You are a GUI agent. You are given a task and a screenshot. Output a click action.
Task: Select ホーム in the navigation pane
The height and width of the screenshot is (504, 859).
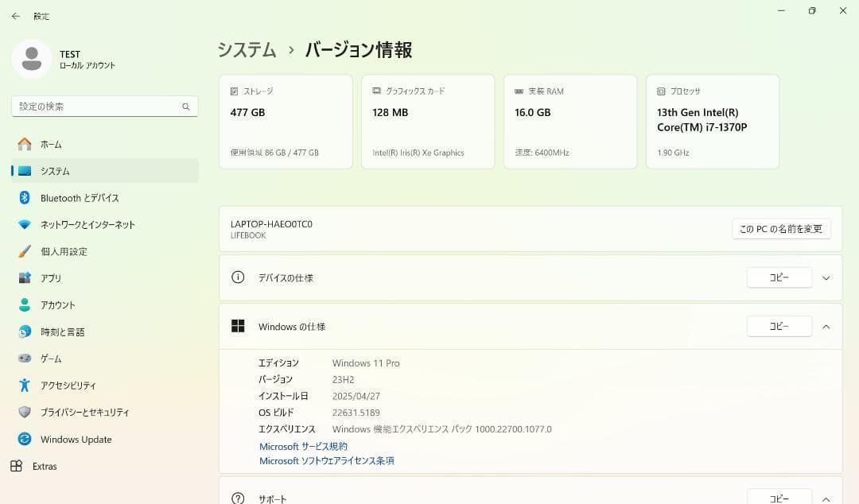pos(51,144)
